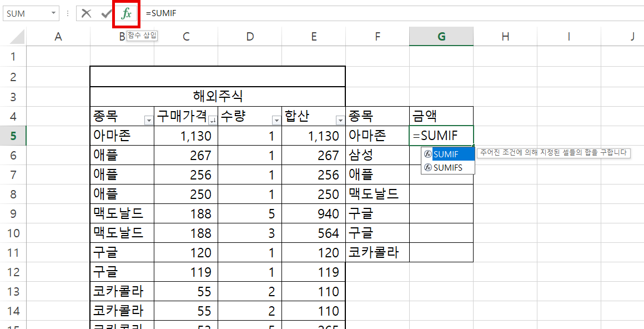
Task: Click quantity 5 cell in row 9
Action: 250,213
